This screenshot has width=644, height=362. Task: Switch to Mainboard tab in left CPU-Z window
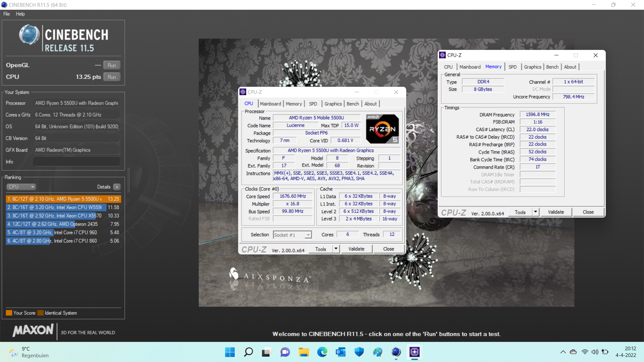[x=270, y=104]
